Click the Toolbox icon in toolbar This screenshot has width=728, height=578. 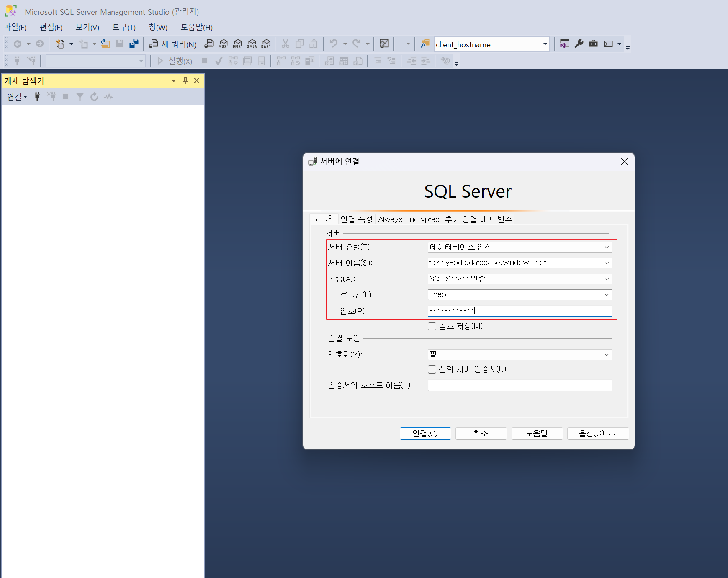point(594,44)
